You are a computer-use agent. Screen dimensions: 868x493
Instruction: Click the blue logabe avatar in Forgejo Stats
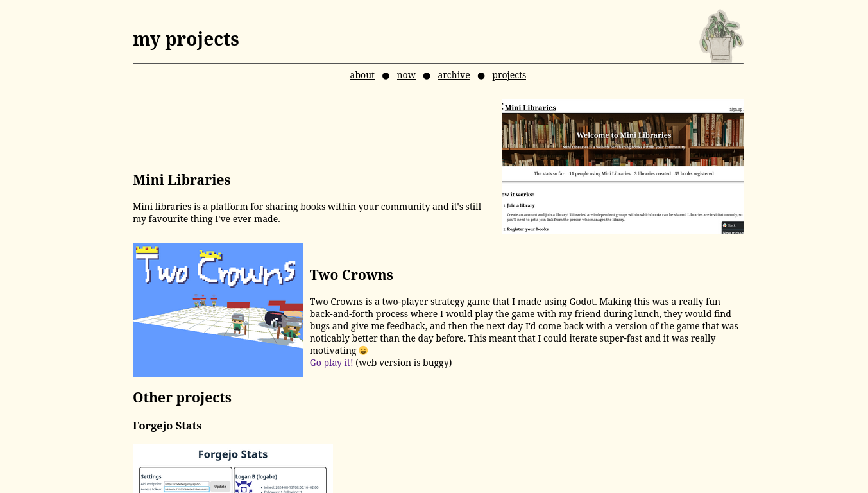click(x=244, y=487)
